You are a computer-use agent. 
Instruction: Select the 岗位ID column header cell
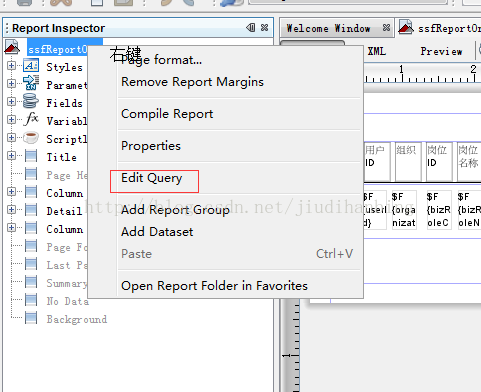[439, 162]
